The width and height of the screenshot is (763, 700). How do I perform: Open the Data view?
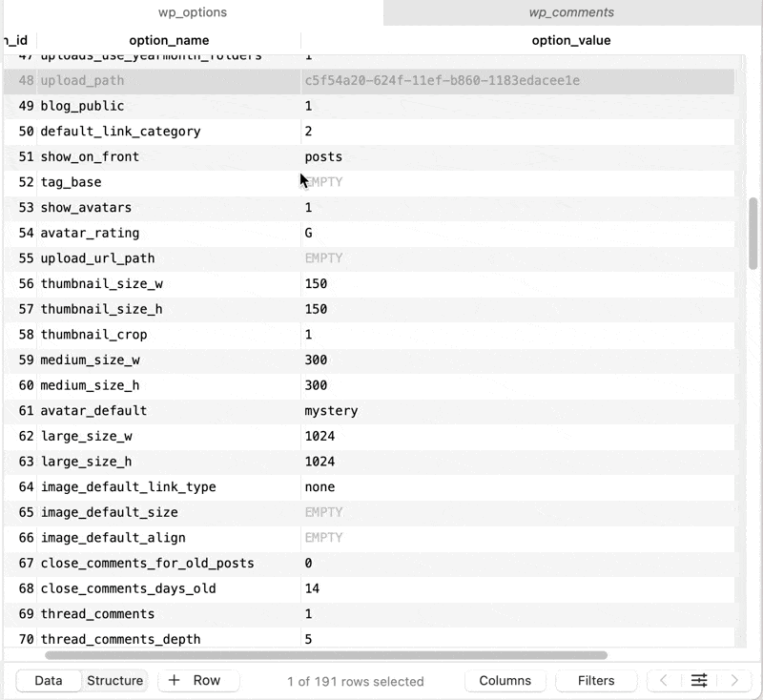click(x=48, y=680)
